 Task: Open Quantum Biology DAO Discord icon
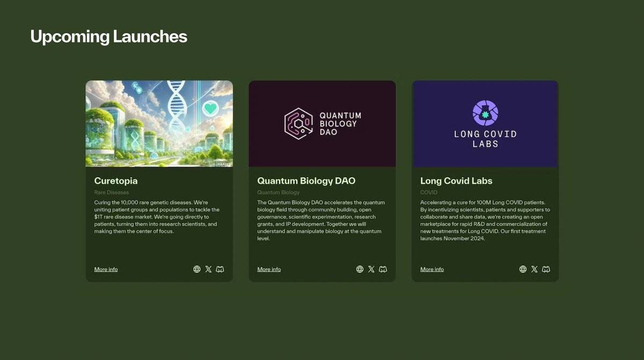[x=383, y=269]
